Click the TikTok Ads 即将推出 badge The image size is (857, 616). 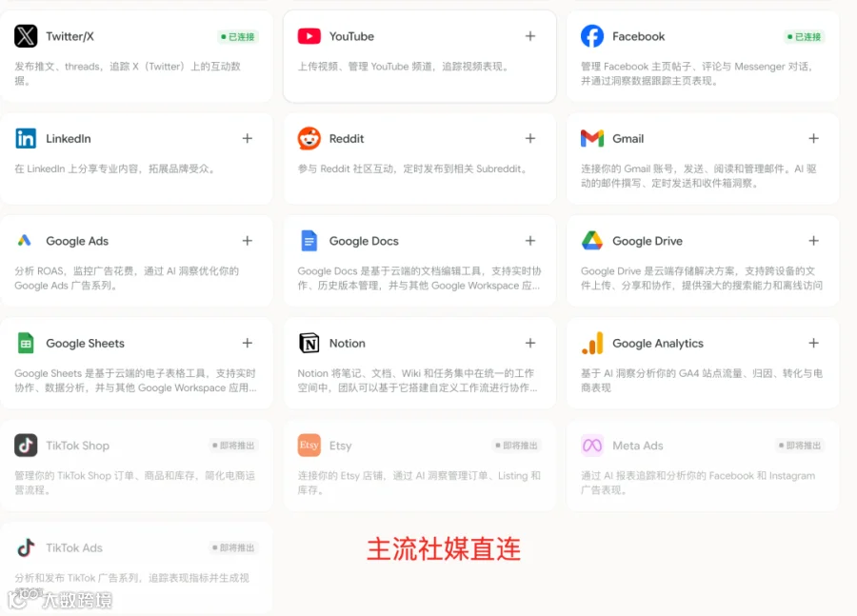(x=233, y=547)
